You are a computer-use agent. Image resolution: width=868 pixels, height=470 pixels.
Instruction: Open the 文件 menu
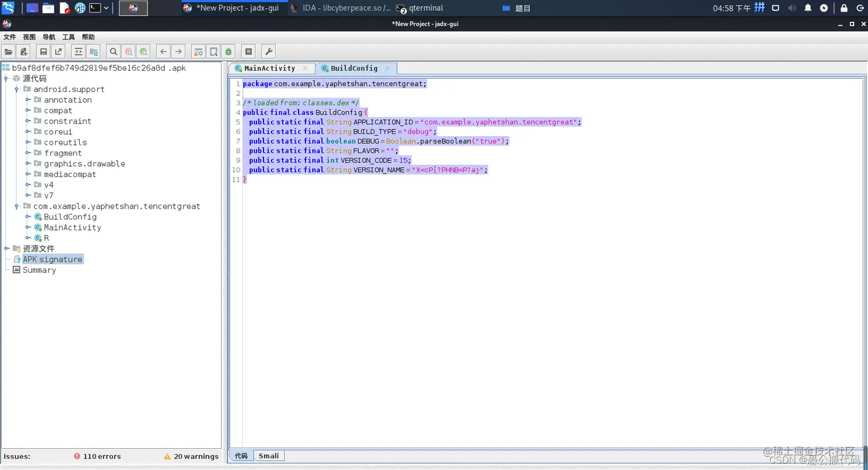click(10, 37)
